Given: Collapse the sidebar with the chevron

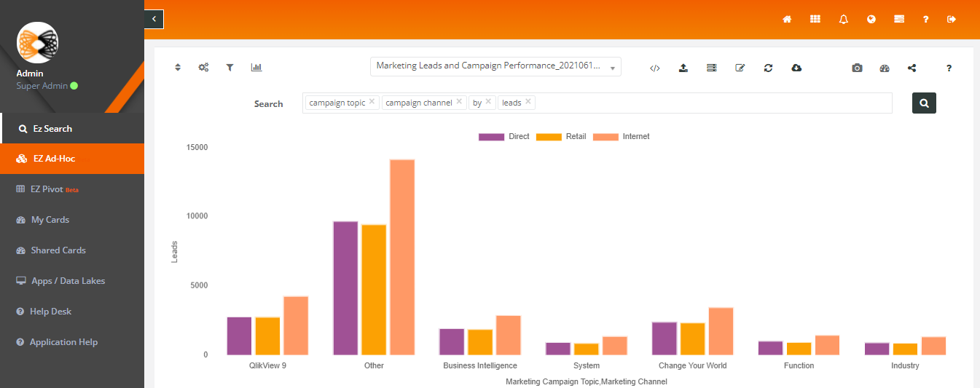Looking at the screenshot, I should click(154, 19).
